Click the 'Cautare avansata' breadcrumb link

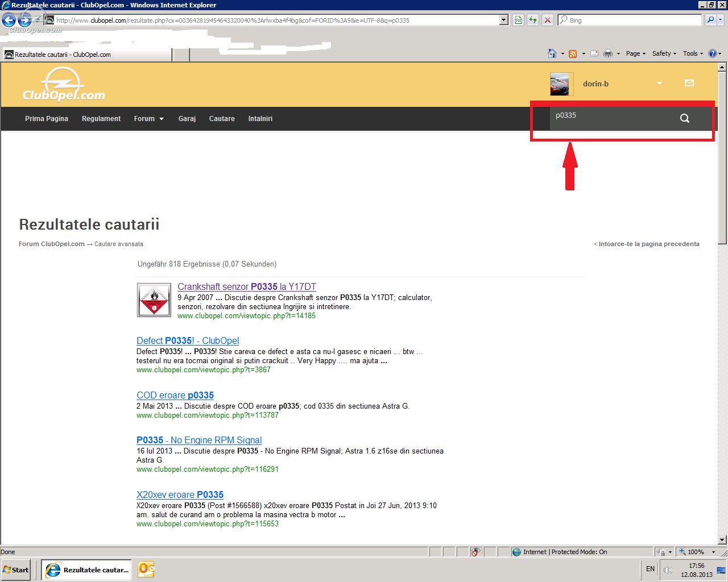click(x=119, y=244)
